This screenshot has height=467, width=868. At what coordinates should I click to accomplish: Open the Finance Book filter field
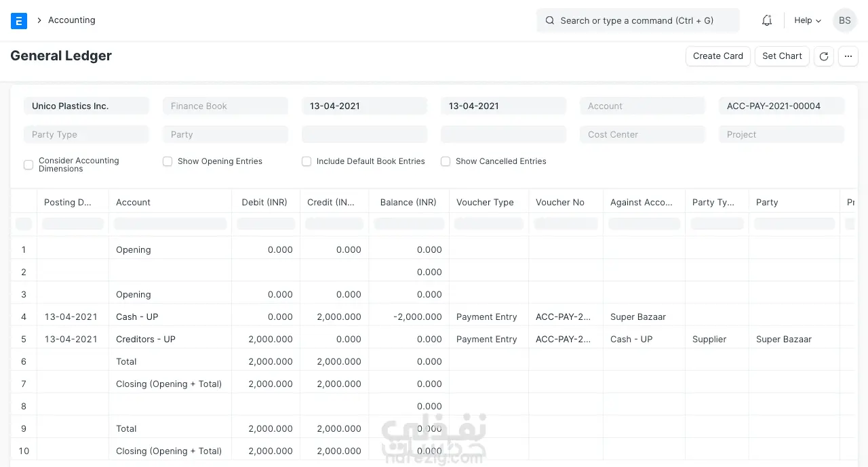[225, 106]
